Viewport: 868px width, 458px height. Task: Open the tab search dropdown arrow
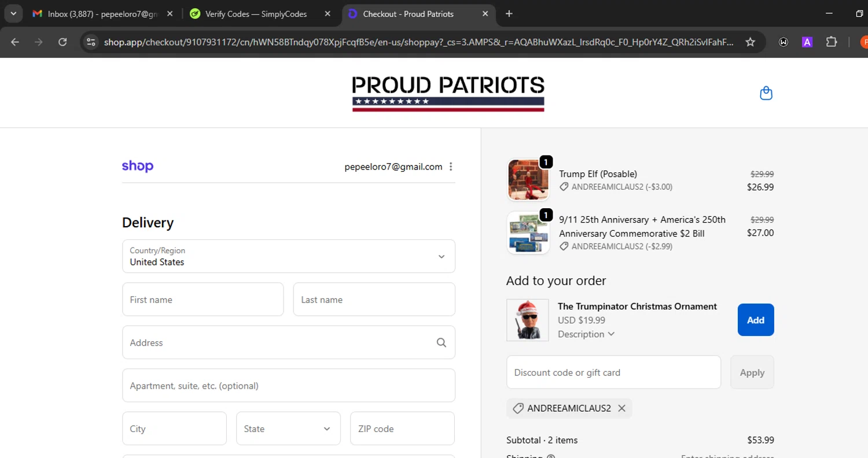pyautogui.click(x=13, y=14)
